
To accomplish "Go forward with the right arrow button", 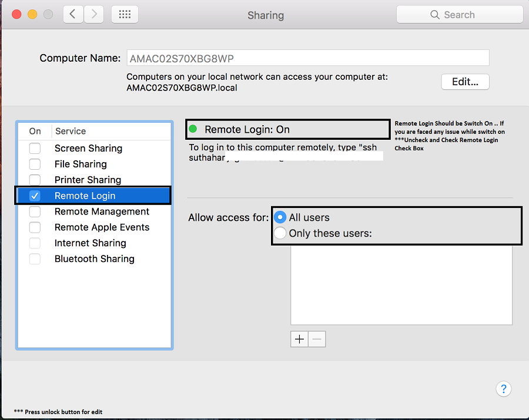I will point(94,14).
